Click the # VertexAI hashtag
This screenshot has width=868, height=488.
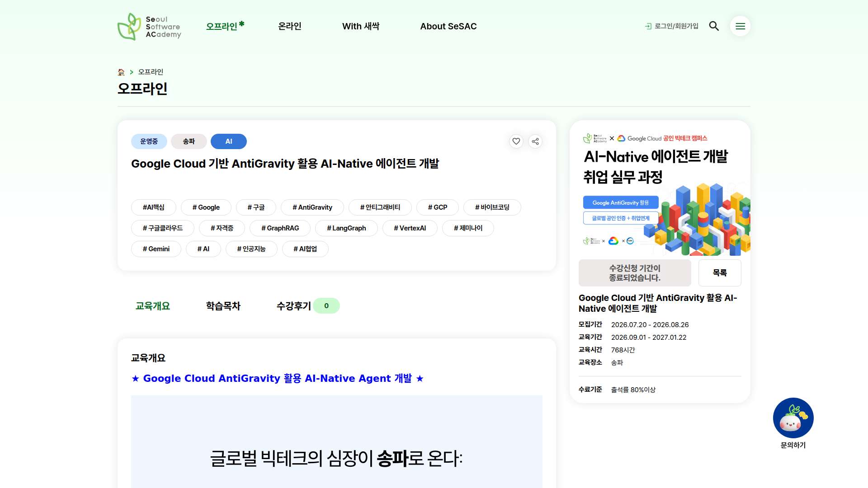[x=410, y=228]
